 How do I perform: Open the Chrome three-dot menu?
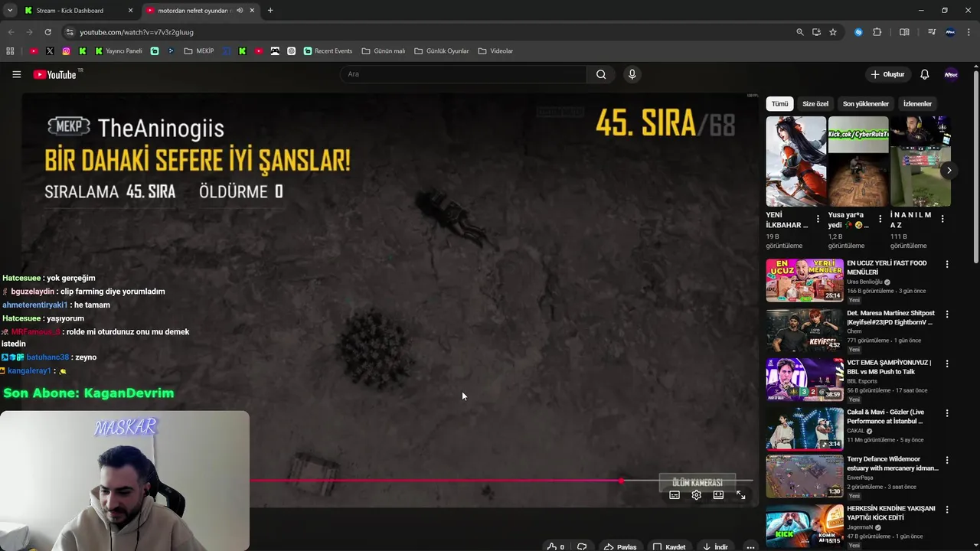click(x=968, y=32)
